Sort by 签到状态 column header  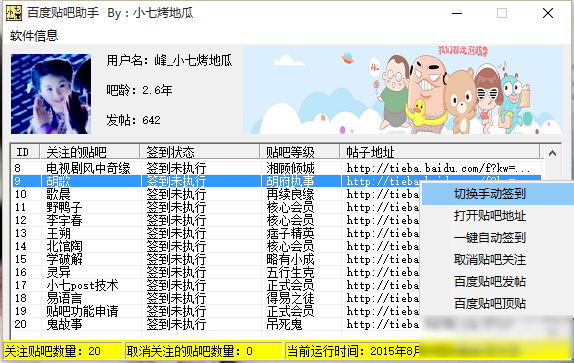pyautogui.click(x=201, y=152)
